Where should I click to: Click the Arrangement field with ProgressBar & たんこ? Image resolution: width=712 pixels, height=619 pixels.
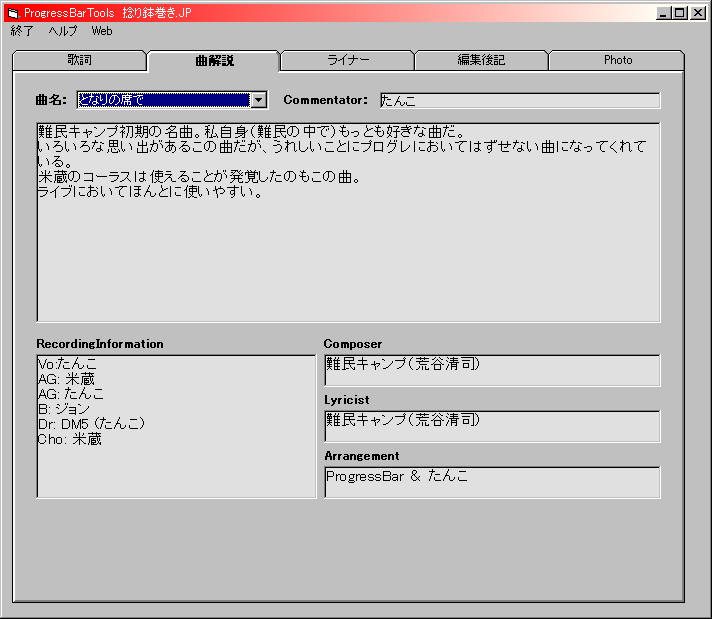tap(492, 482)
